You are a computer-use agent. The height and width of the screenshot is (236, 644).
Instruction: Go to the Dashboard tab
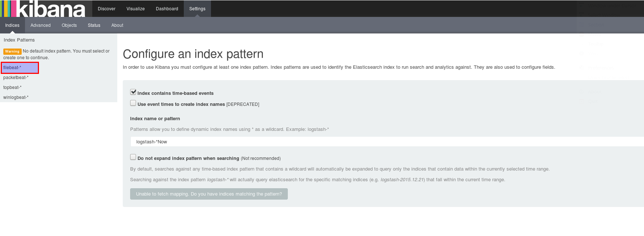[167, 8]
